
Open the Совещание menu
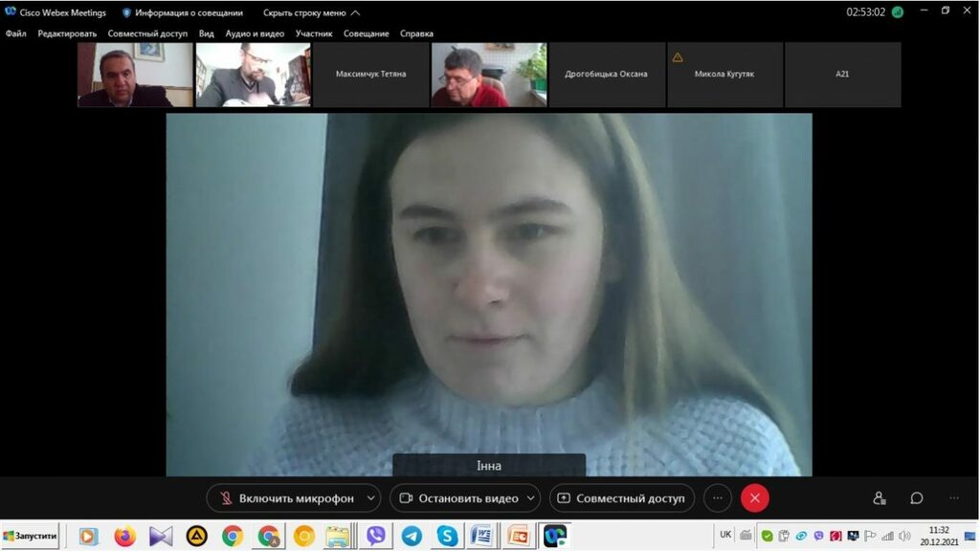click(x=367, y=33)
